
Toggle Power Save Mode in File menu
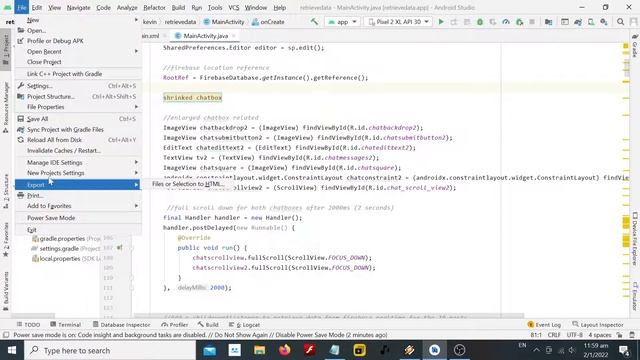(78, 218)
